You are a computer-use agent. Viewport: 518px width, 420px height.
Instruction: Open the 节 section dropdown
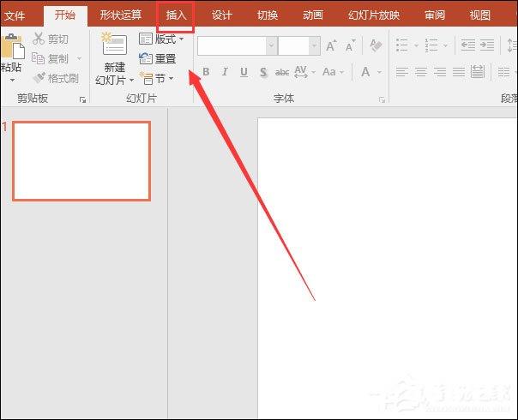click(x=156, y=79)
